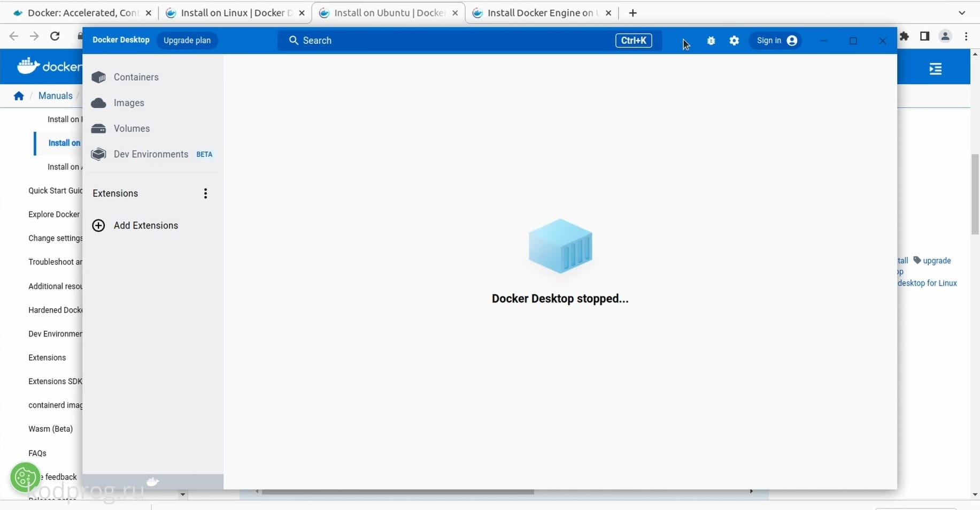Click the Docker docs logo
The width and height of the screenshot is (980, 510).
click(x=49, y=66)
